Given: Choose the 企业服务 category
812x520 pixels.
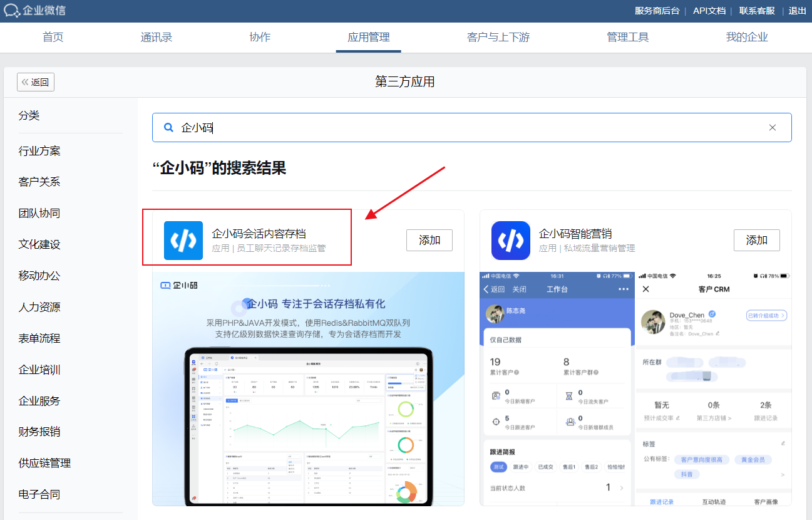Looking at the screenshot, I should pos(39,401).
